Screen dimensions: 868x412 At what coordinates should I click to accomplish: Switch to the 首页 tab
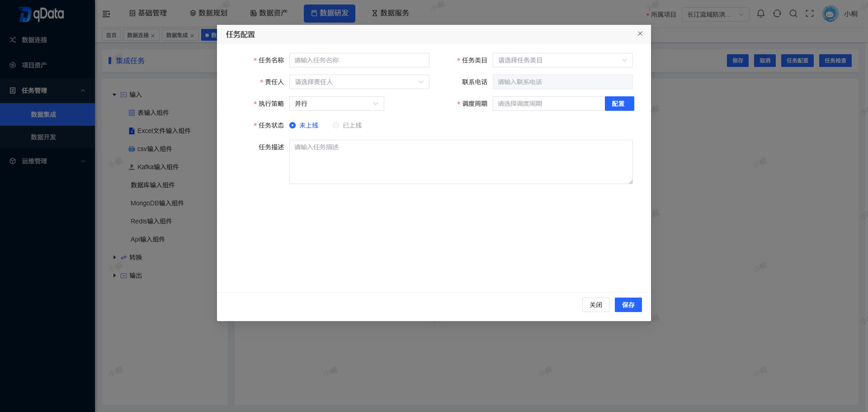pos(111,35)
